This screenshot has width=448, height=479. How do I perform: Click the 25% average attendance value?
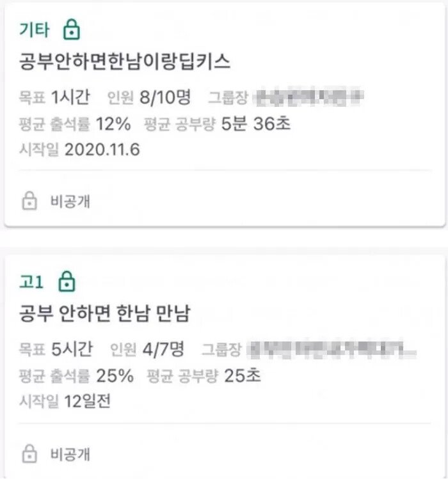[x=115, y=375]
